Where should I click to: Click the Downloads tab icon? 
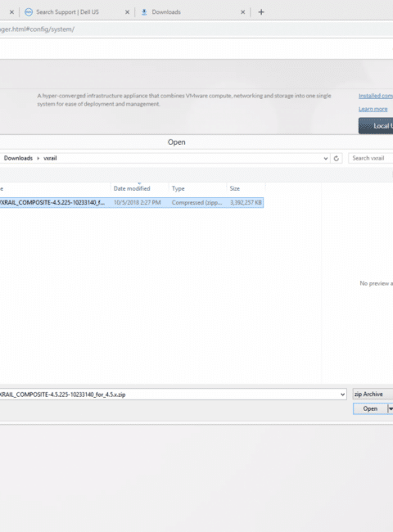click(144, 12)
